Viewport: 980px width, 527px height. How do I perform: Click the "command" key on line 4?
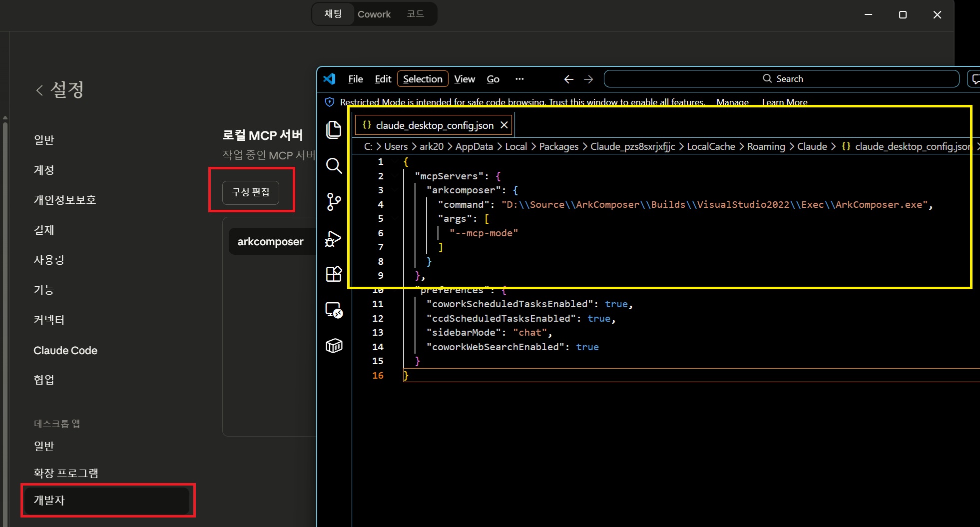point(464,204)
